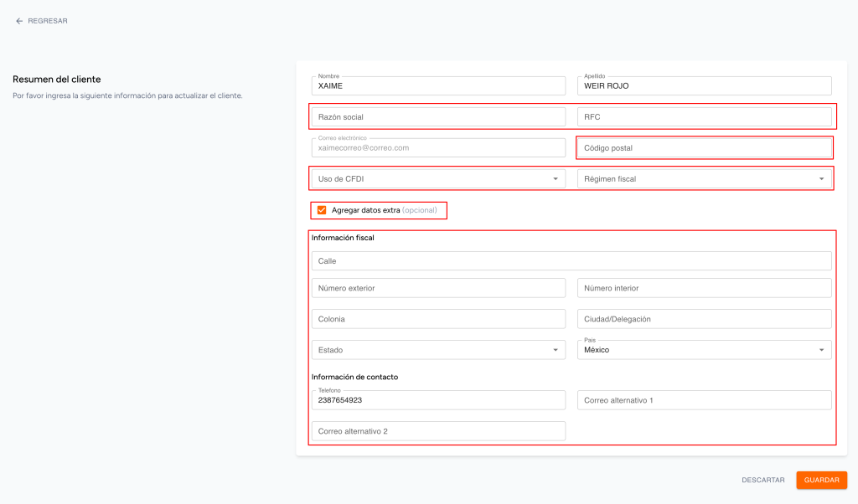Select the Código postal field

pos(704,147)
